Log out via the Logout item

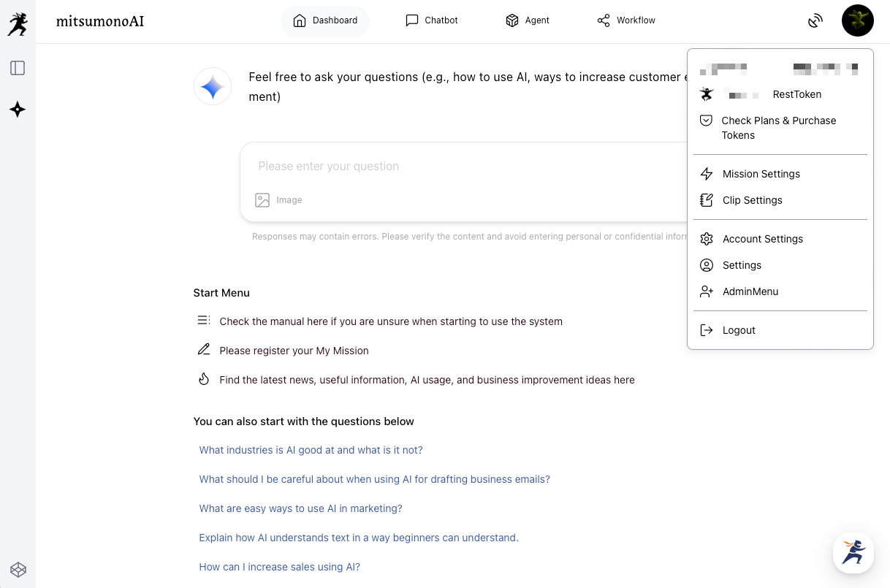[x=738, y=330]
